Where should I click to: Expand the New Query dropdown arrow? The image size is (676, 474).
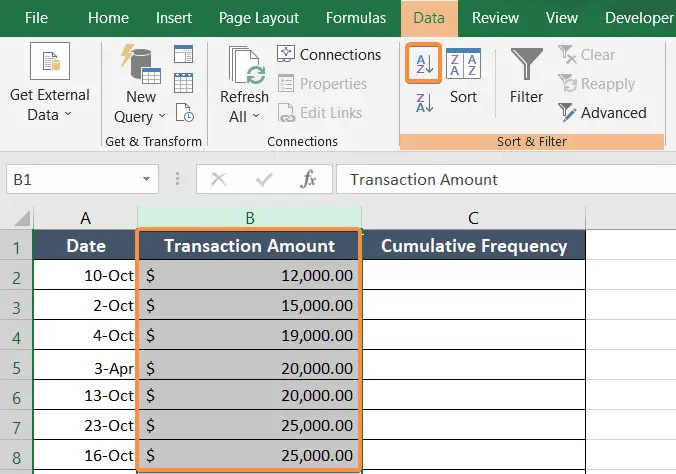(162, 116)
